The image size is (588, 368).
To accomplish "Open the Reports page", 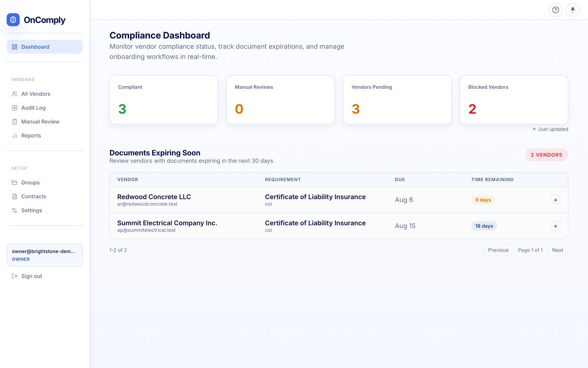I will (45, 136).
